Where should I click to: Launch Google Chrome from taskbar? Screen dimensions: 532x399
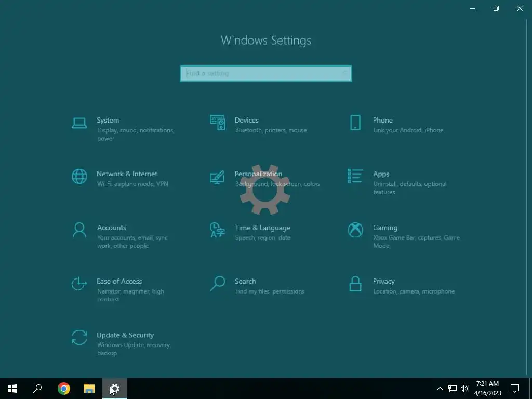click(x=64, y=389)
